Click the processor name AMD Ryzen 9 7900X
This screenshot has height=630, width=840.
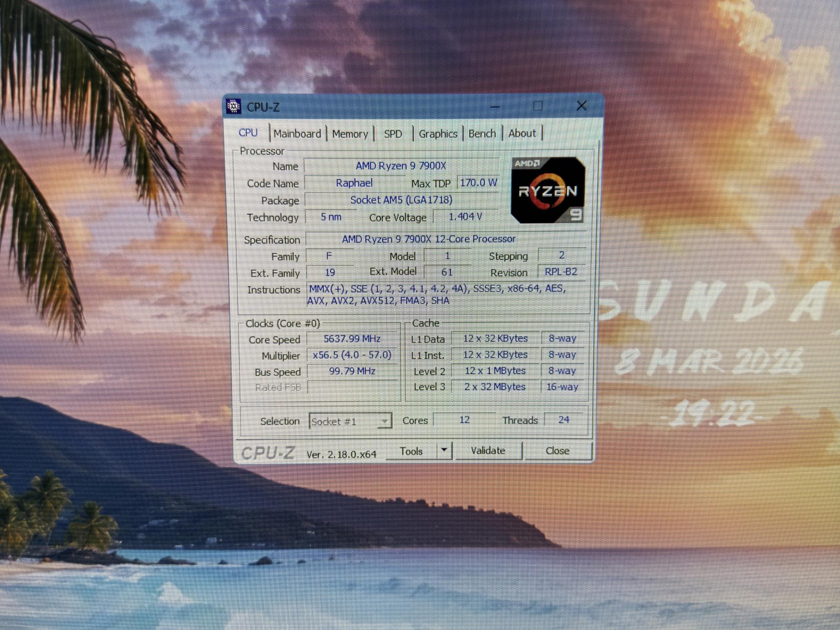(401, 166)
